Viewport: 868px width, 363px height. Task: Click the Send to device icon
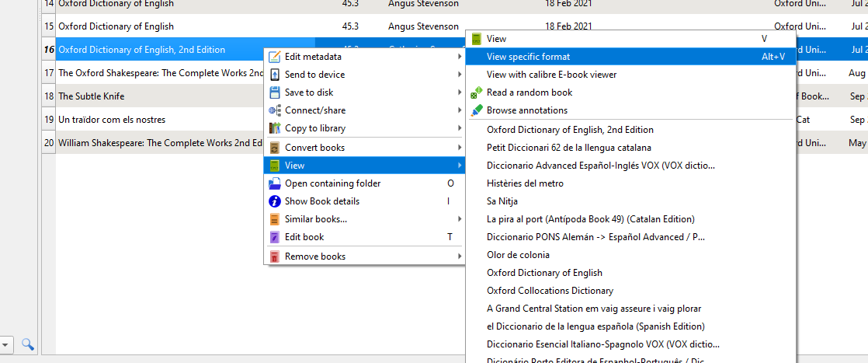[274, 75]
